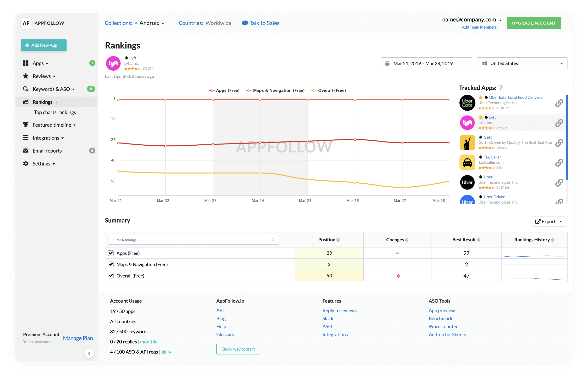Click the link icon for TaxiCaller
The image size is (588, 379).
pyautogui.click(x=559, y=163)
